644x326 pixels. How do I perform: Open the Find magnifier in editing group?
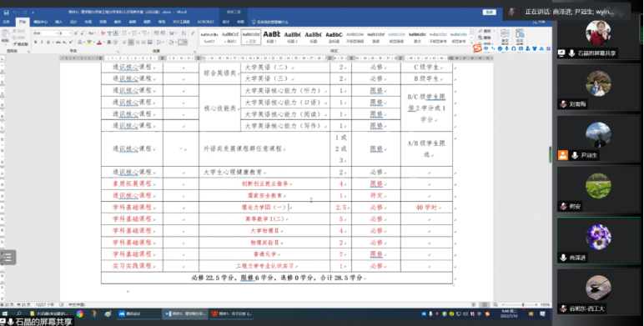tap(486, 31)
